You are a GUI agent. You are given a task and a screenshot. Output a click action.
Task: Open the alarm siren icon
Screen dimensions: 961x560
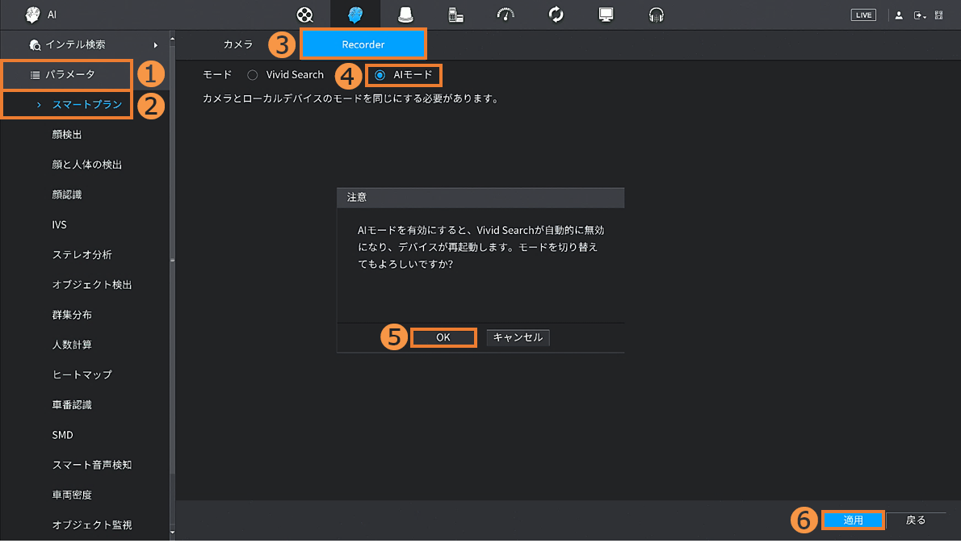click(406, 15)
